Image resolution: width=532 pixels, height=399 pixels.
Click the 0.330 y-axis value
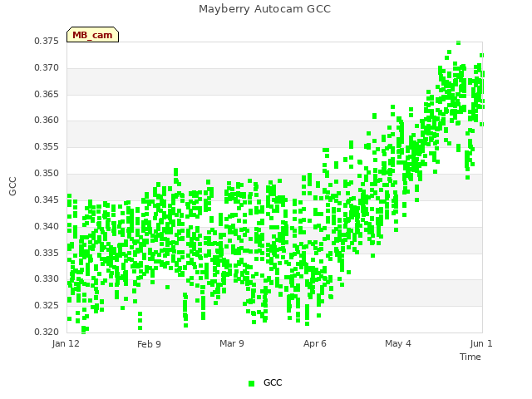[47, 279]
